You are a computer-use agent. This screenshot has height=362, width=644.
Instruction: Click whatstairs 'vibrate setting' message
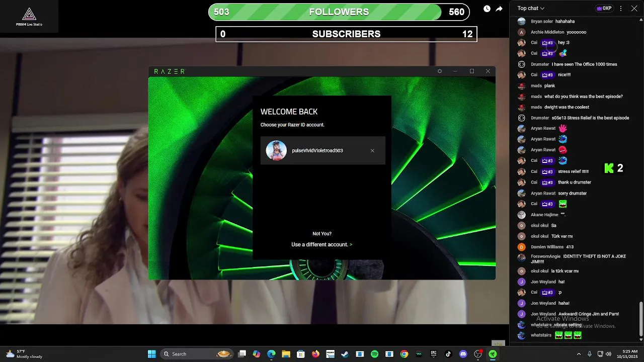tap(568, 325)
